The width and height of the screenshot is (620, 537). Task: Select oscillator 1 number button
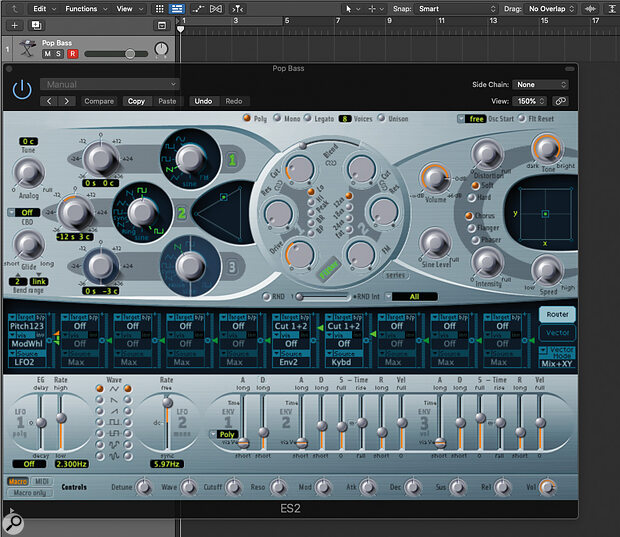[232, 160]
